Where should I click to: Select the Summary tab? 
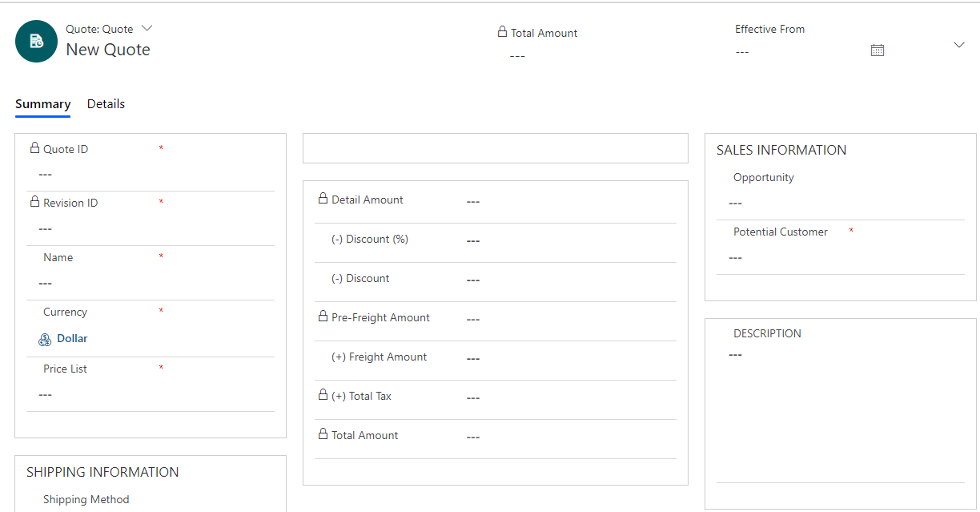[x=42, y=103]
